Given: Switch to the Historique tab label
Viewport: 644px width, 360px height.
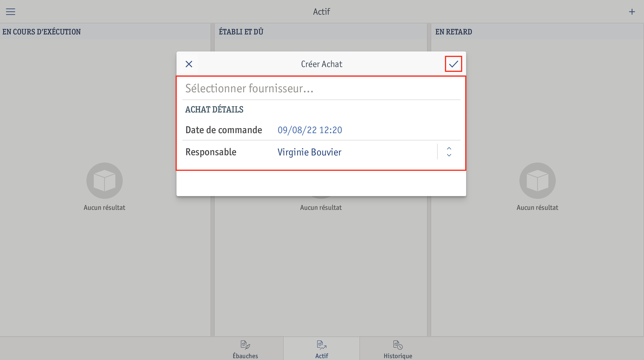Looking at the screenshot, I should click(x=398, y=356).
